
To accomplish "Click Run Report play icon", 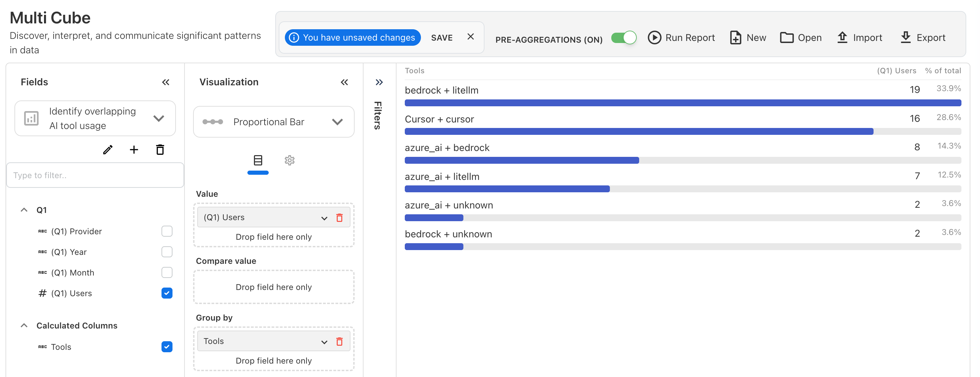I will click(654, 37).
